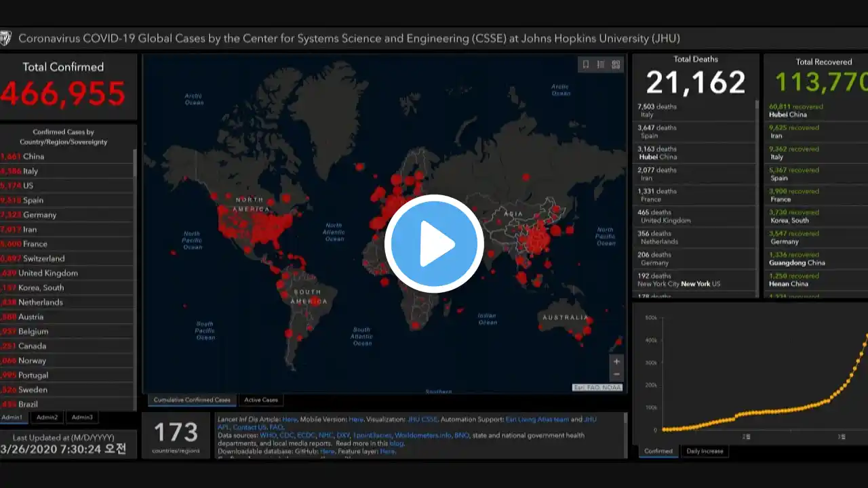The width and height of the screenshot is (868, 488).
Task: Select Canada in the confirmed cases list
Action: point(68,346)
